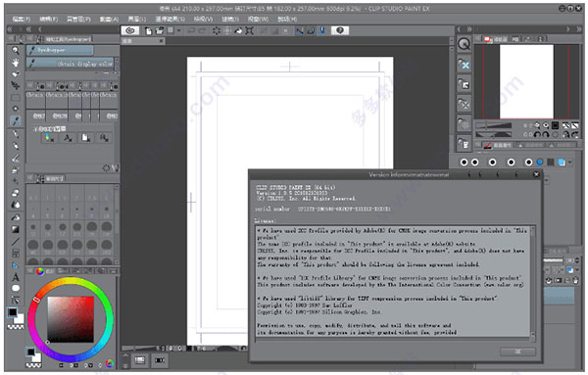
Task: Click the help support icon in command bar
Action: (x=340, y=30)
